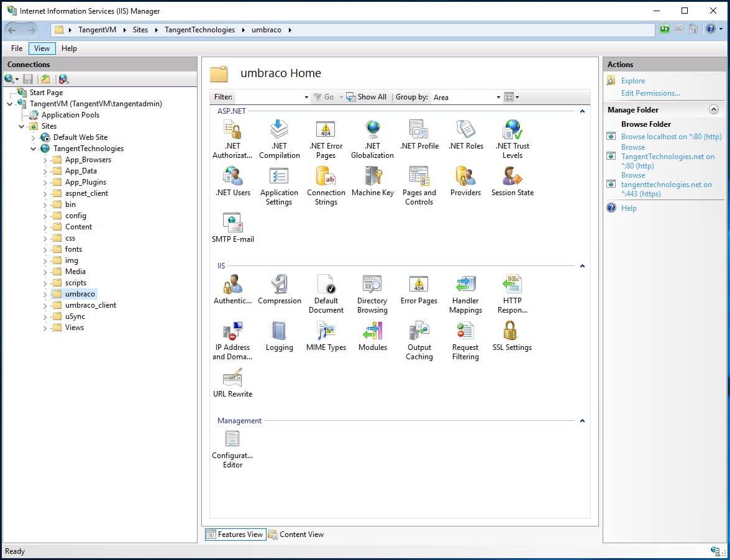This screenshot has height=560, width=730.
Task: Collapse the Sites tree node
Action: point(21,126)
